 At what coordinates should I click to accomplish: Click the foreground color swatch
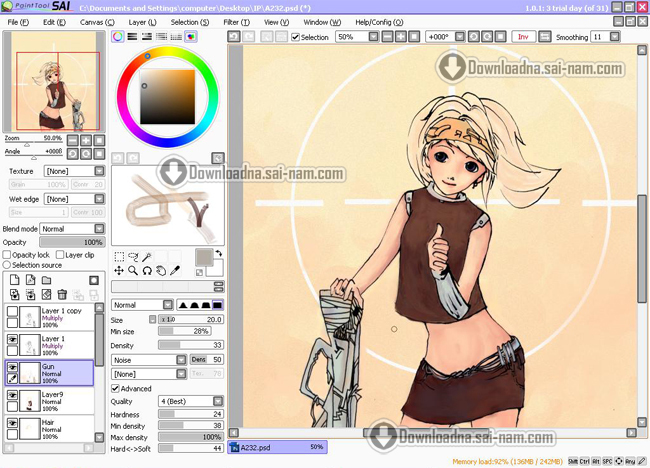204,257
